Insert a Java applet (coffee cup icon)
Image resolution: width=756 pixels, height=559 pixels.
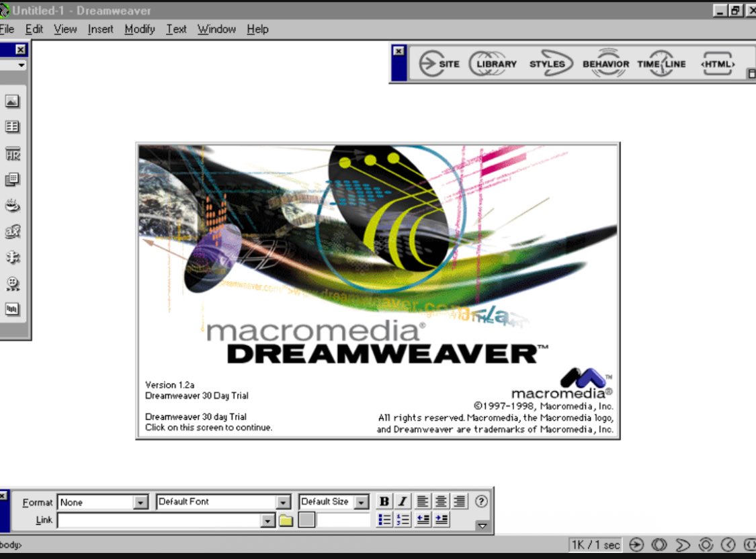pos(13,206)
